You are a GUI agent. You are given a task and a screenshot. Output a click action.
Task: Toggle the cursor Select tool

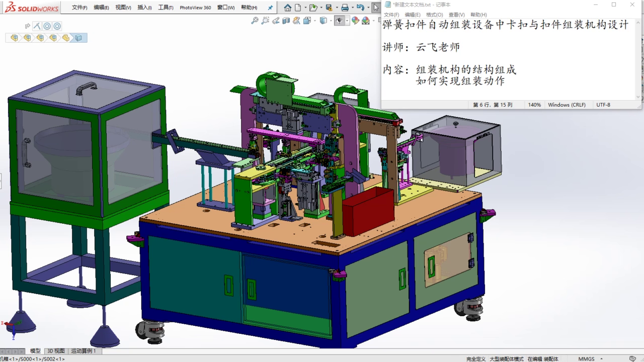pyautogui.click(x=376, y=8)
